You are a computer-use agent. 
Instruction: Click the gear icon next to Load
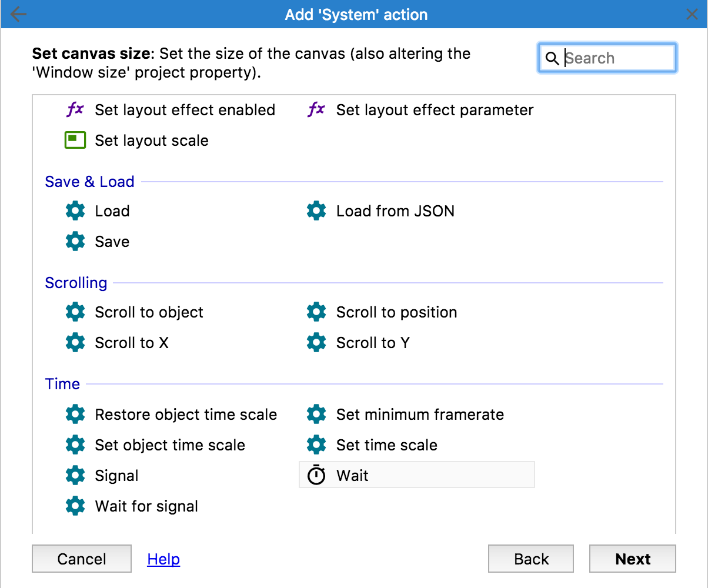point(75,211)
